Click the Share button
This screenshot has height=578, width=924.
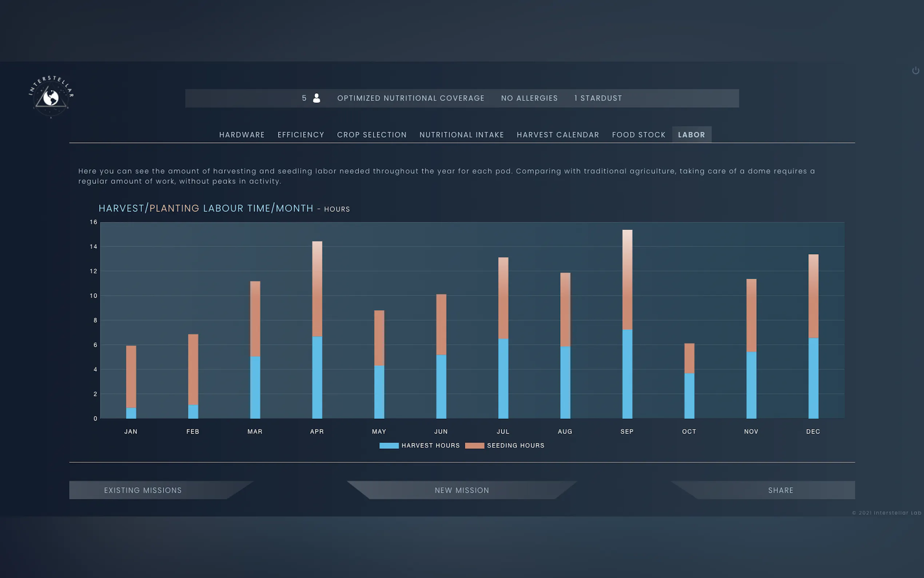(x=780, y=490)
